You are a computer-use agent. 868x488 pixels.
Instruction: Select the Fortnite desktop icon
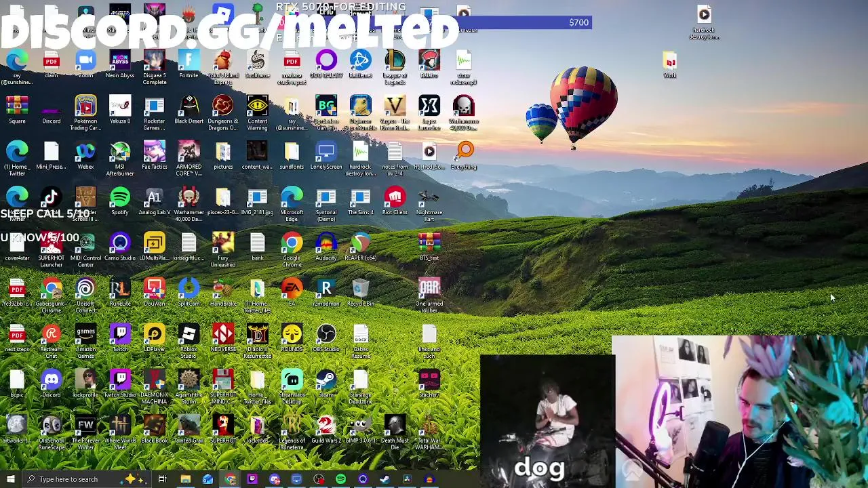[189, 61]
